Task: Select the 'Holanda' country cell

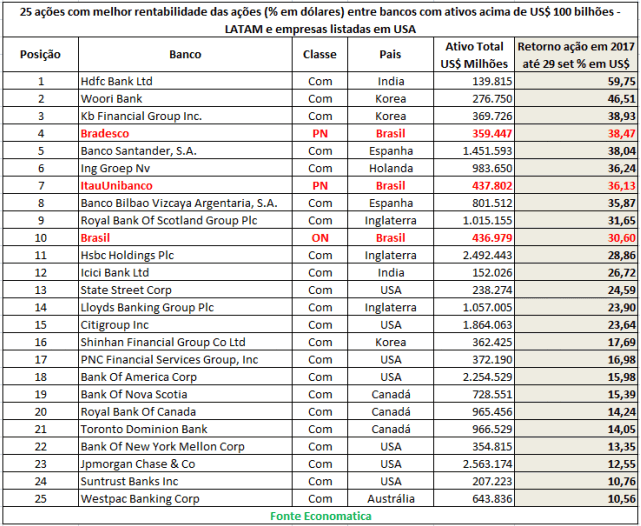Action: click(390, 168)
